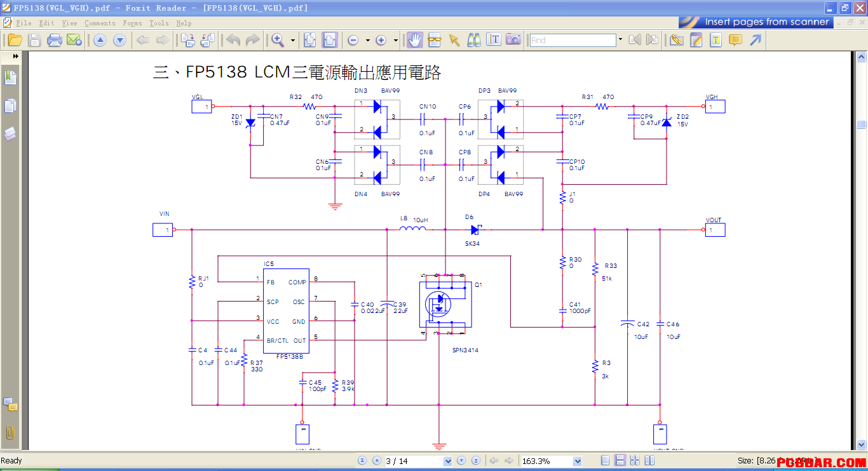Take a Snapshot with camera icon
The image size is (868, 471).
(513, 40)
